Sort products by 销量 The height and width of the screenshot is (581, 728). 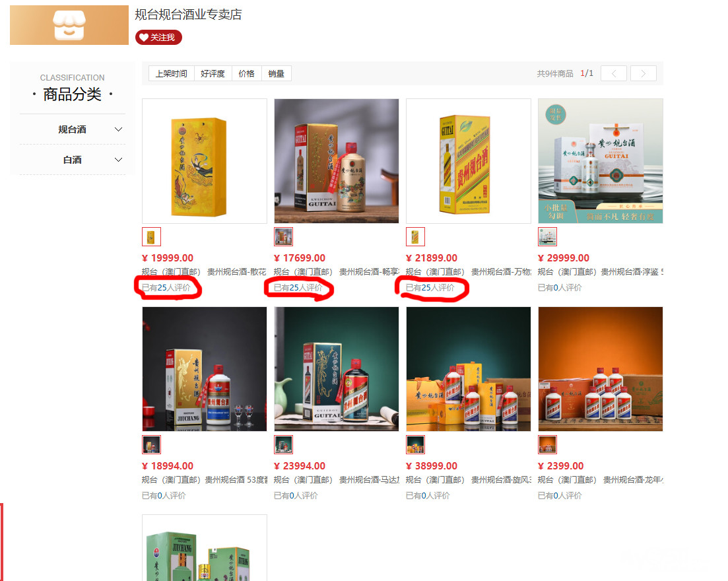pyautogui.click(x=276, y=74)
